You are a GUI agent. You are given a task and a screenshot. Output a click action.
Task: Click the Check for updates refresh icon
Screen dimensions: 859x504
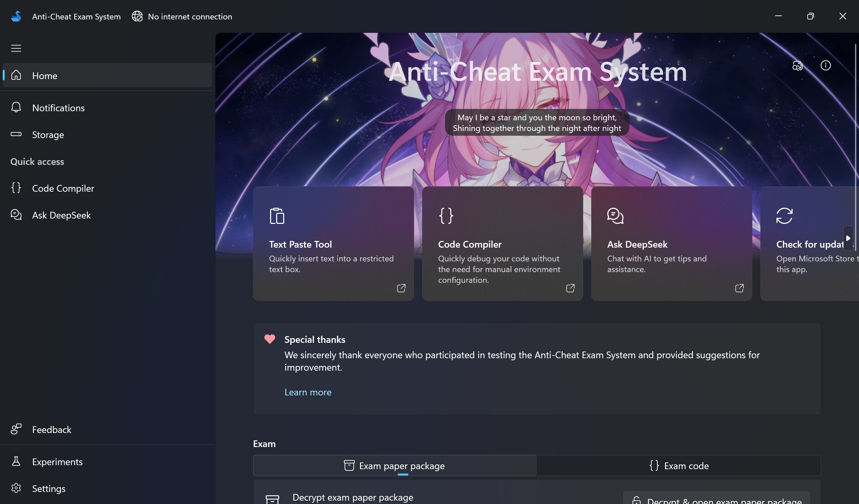pyautogui.click(x=784, y=215)
